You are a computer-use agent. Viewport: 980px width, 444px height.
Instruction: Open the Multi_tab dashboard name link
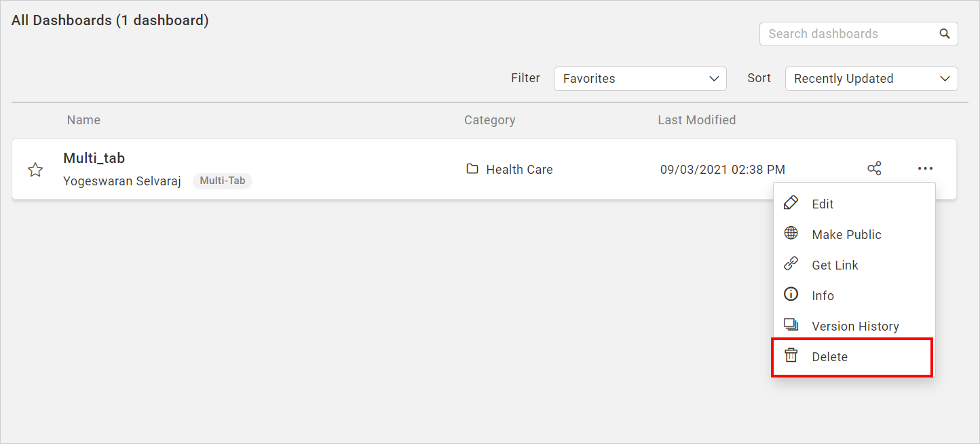[94, 158]
